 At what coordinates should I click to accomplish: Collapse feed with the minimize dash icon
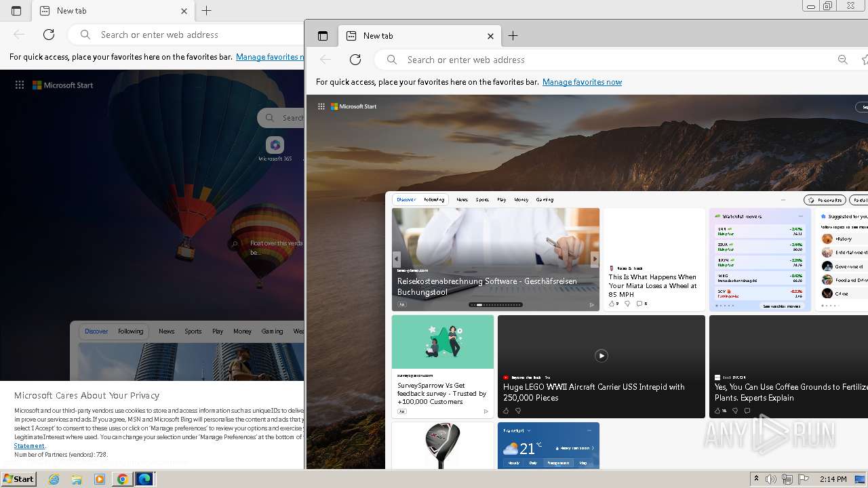783,200
